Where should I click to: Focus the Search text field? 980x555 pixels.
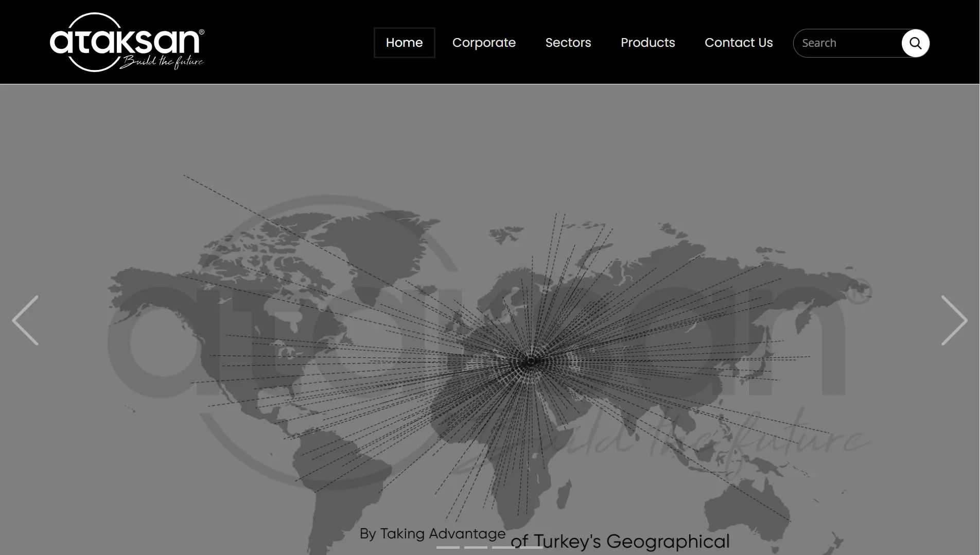point(847,43)
